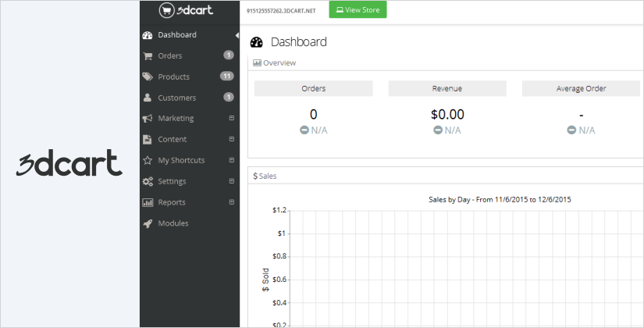Click the Orders shopping cart icon

pos(148,55)
